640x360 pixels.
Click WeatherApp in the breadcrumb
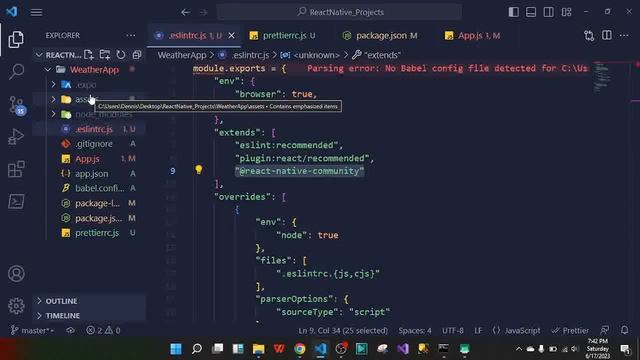(x=182, y=55)
